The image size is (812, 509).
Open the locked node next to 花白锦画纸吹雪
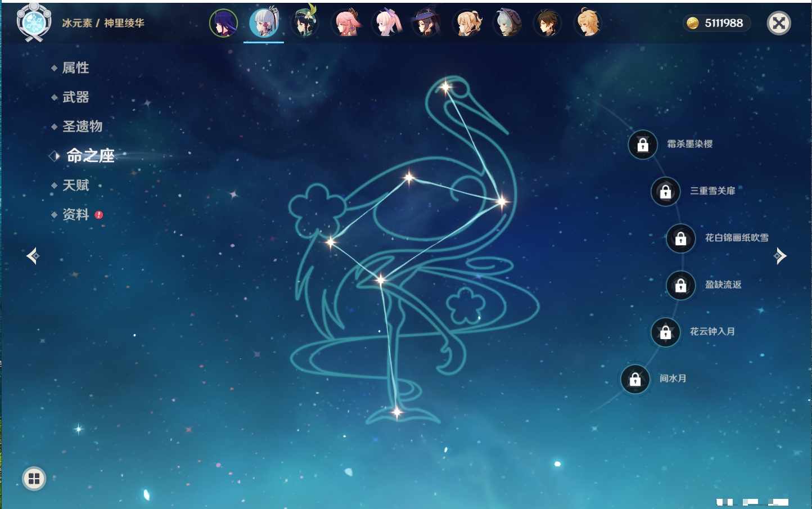(681, 238)
